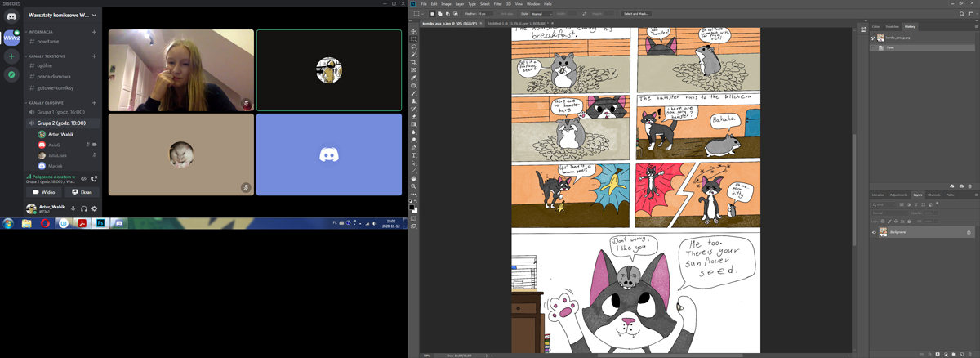Viewport: 980px width, 358px height.
Task: Click the Feather input field
Action: click(x=486, y=14)
